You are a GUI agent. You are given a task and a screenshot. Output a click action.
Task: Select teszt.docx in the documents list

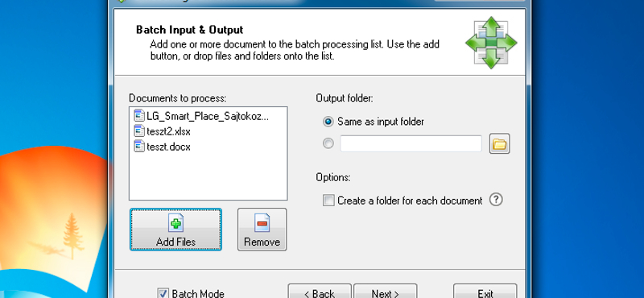pos(168,147)
